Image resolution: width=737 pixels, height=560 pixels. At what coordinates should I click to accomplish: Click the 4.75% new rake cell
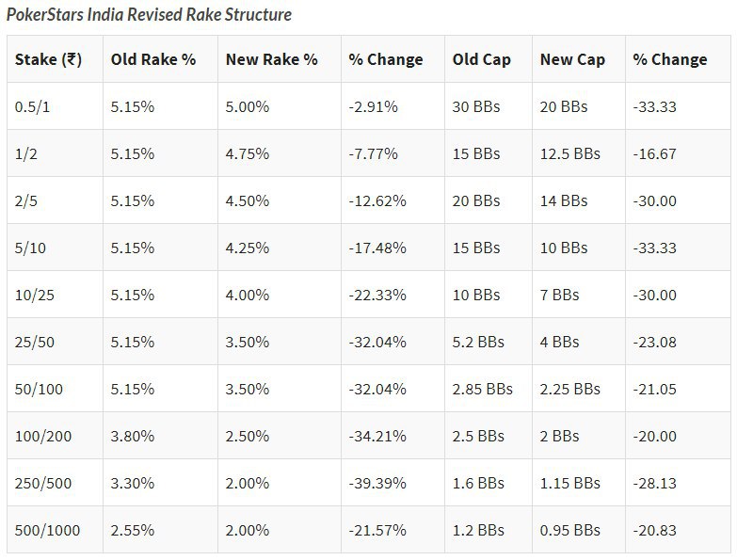[248, 153]
